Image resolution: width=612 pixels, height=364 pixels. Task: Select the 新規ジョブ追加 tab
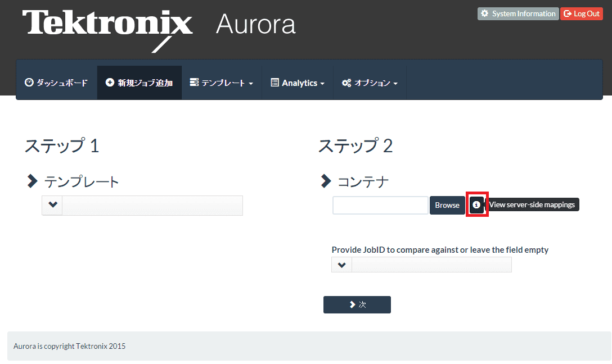(139, 83)
